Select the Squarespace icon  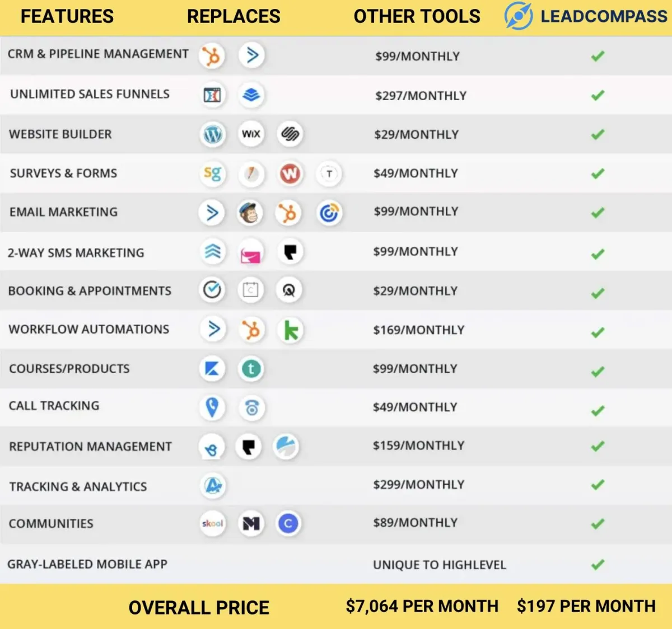[290, 134]
